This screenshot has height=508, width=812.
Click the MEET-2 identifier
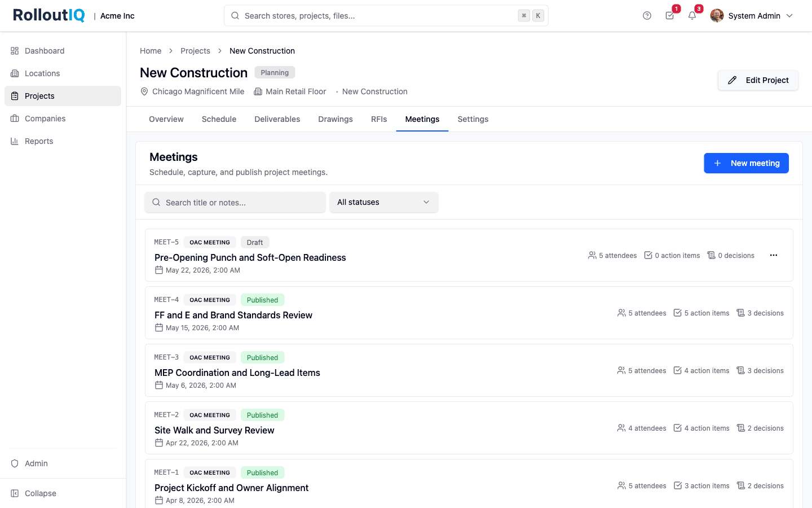(x=166, y=415)
